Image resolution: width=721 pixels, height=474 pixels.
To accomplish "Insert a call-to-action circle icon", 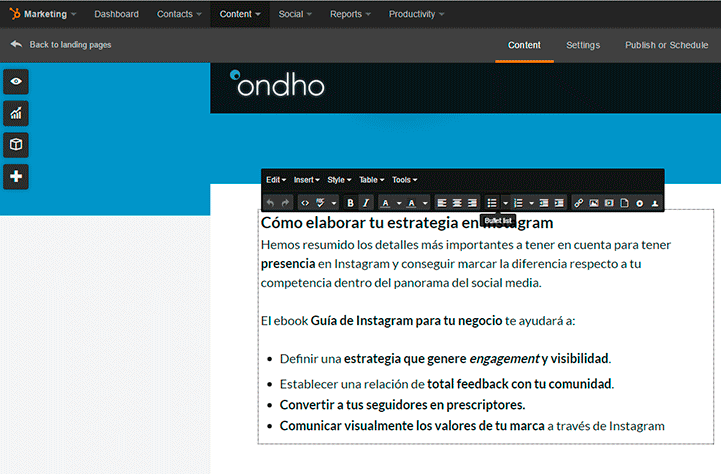I will pyautogui.click(x=639, y=203).
